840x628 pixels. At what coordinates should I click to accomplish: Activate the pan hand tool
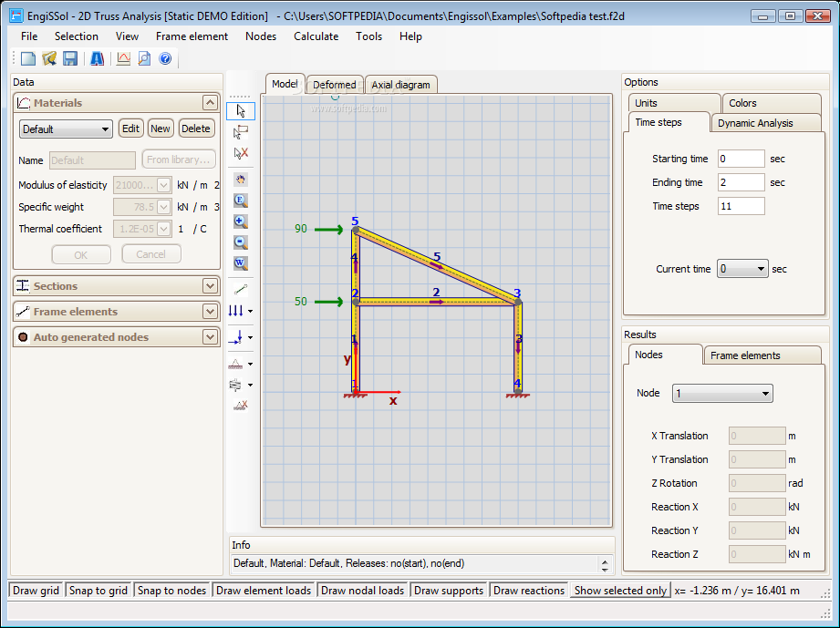241,180
